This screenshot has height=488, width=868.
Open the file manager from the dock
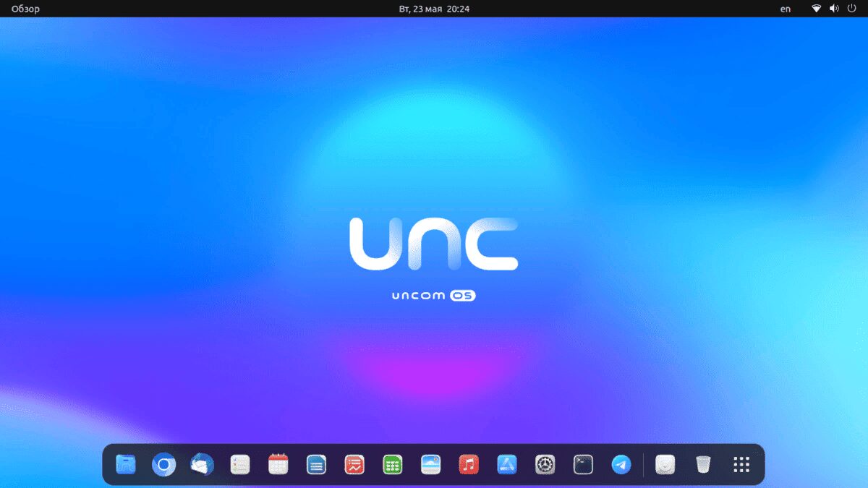(125, 465)
